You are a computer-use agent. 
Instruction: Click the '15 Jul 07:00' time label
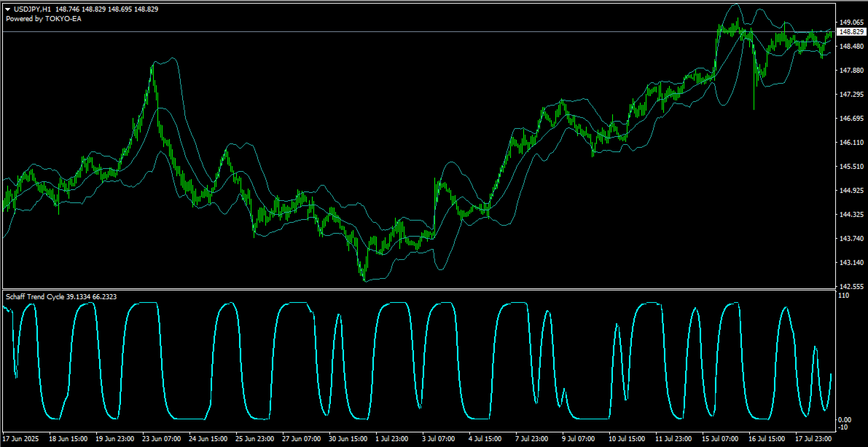tap(720, 439)
